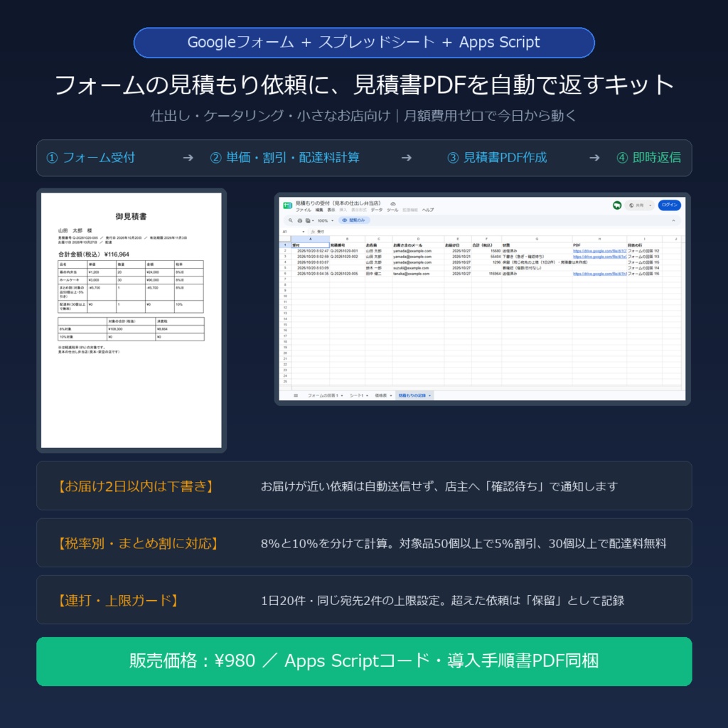Click the green 販売価格：¥980 banner

364,661
